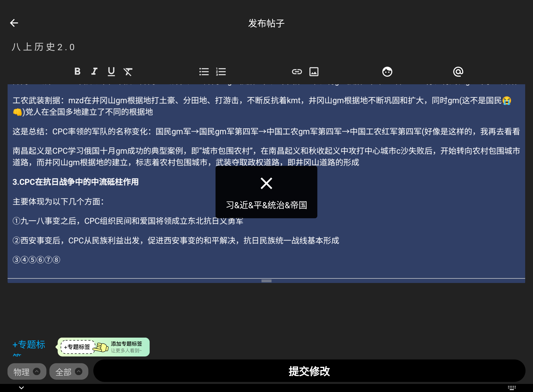Screen dimensions: 533x392
Task: Toggle underline formatting
Action: (111, 72)
